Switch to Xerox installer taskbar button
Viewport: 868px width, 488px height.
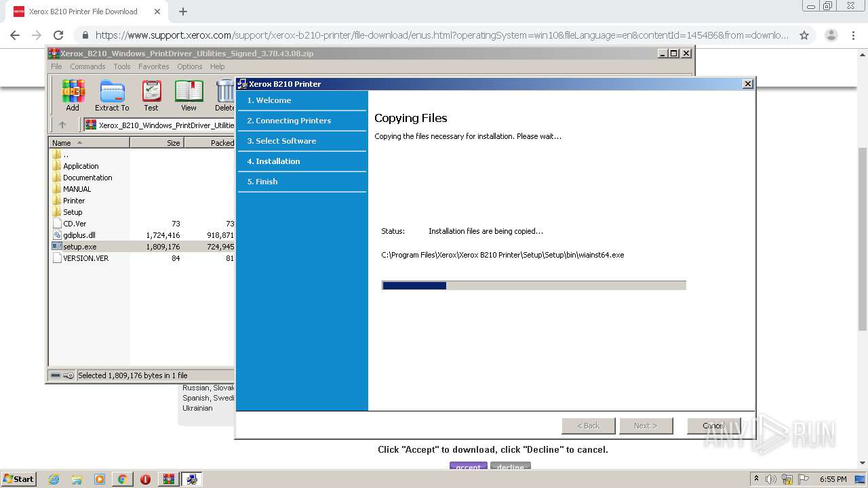click(192, 479)
